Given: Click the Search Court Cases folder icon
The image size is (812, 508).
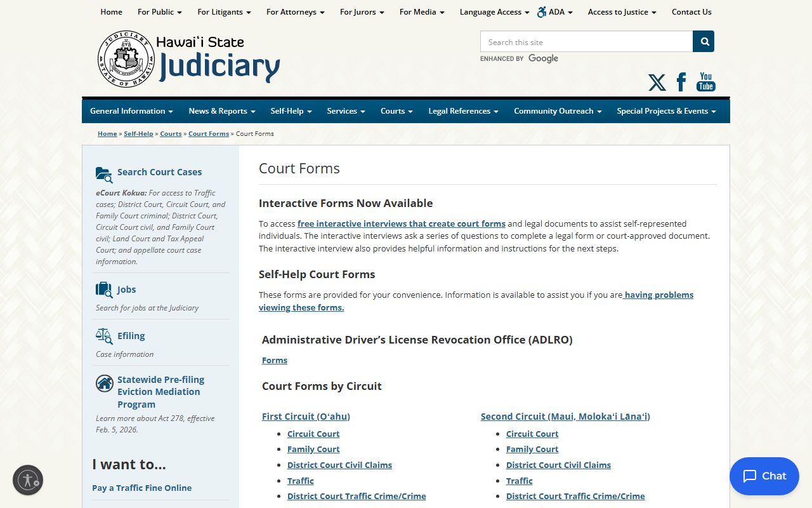Looking at the screenshot, I should (104, 174).
